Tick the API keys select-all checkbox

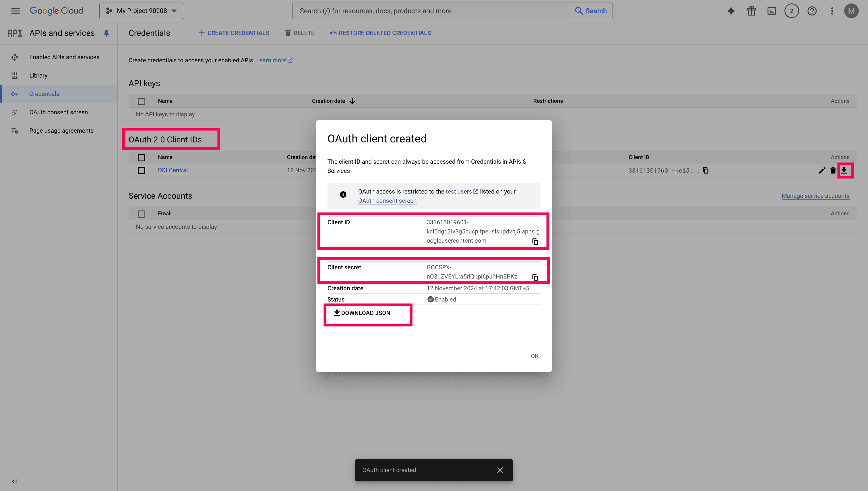pyautogui.click(x=142, y=101)
